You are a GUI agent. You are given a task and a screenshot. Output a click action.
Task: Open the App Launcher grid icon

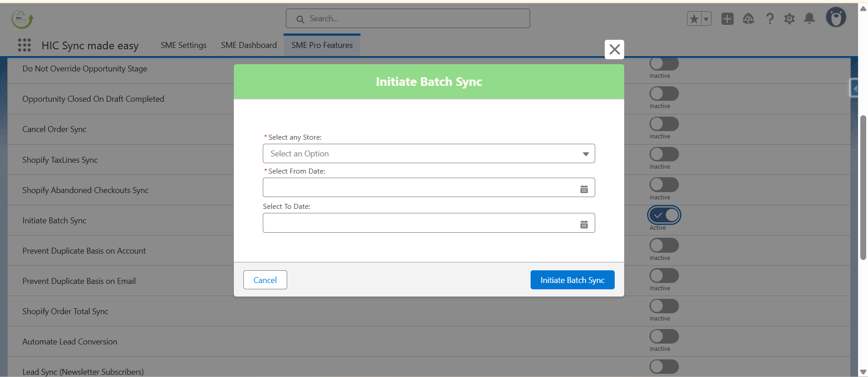click(24, 45)
